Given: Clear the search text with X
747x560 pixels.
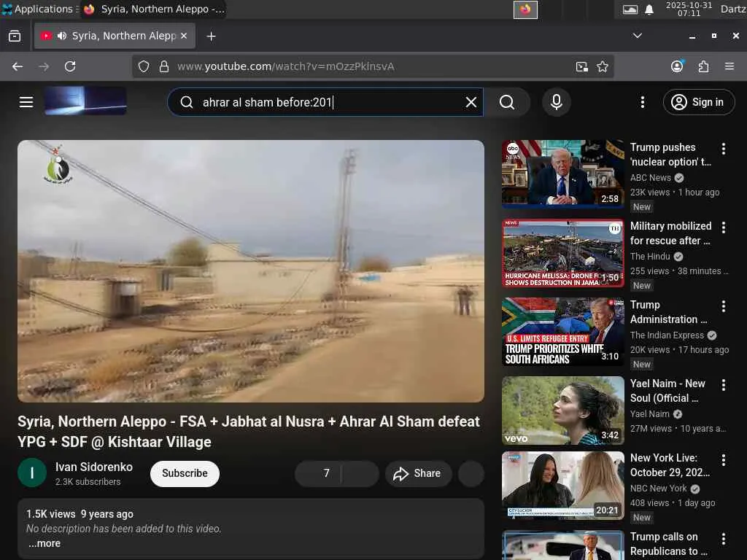Looking at the screenshot, I should (x=471, y=102).
